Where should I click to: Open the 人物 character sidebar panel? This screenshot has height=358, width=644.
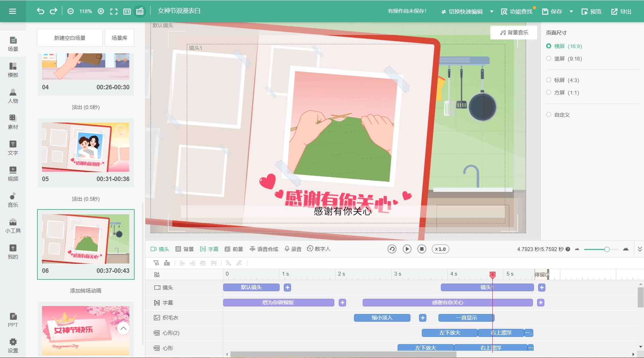(13, 96)
